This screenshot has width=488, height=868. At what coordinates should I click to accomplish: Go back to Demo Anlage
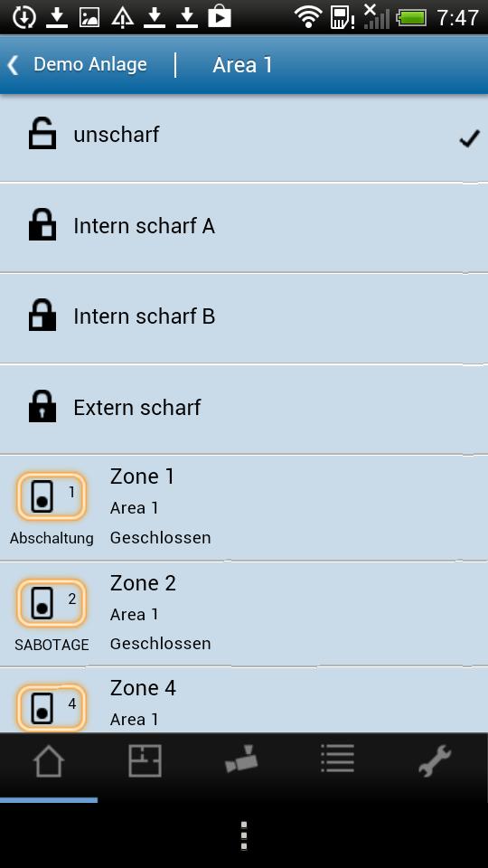click(x=89, y=65)
